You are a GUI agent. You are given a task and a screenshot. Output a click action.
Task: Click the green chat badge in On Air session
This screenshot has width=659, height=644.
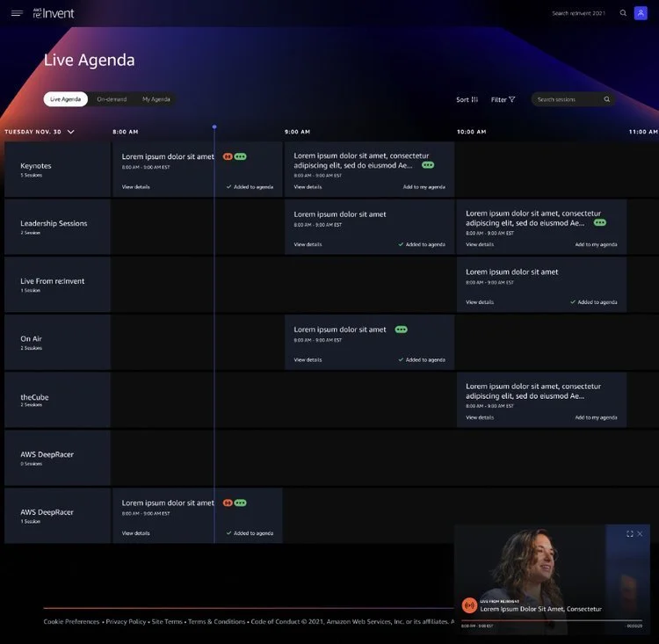click(x=401, y=329)
